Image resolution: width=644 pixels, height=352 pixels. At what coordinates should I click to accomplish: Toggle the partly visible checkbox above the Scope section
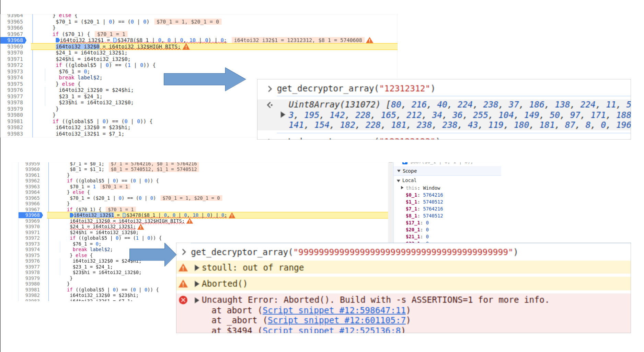[x=405, y=163]
